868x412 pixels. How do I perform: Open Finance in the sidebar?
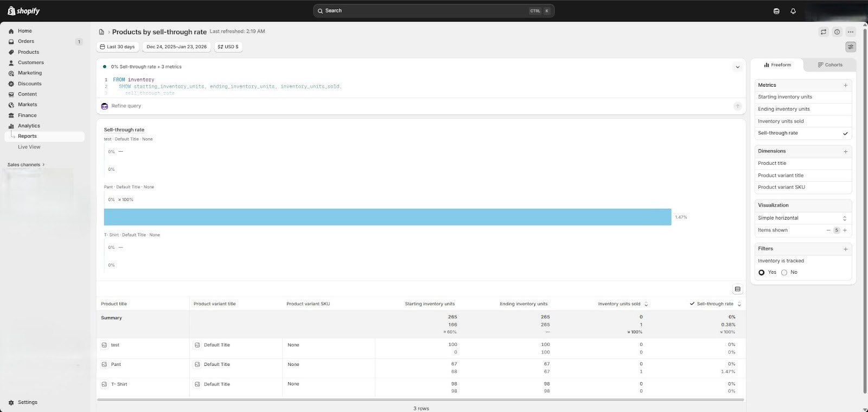coord(27,115)
